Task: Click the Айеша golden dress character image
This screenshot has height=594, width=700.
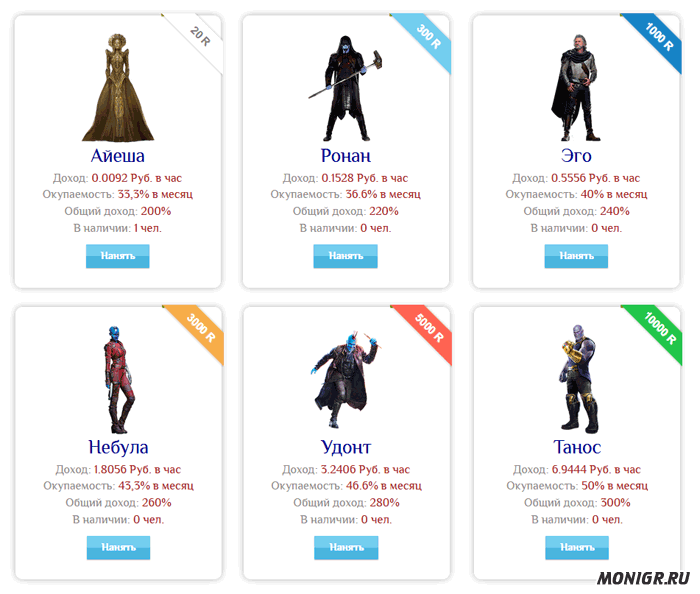Action: click(x=118, y=87)
